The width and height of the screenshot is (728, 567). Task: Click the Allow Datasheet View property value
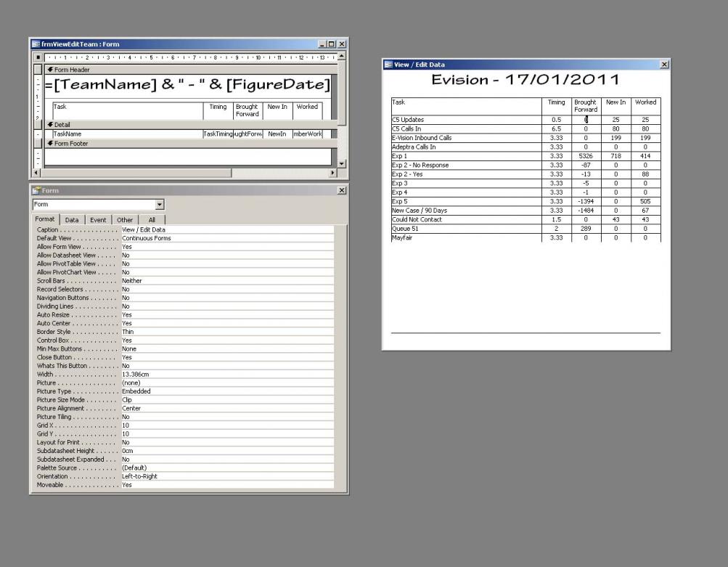(x=227, y=256)
